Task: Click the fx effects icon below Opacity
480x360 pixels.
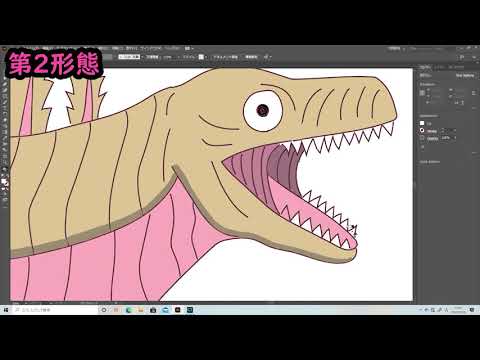Action: pyautogui.click(x=422, y=146)
